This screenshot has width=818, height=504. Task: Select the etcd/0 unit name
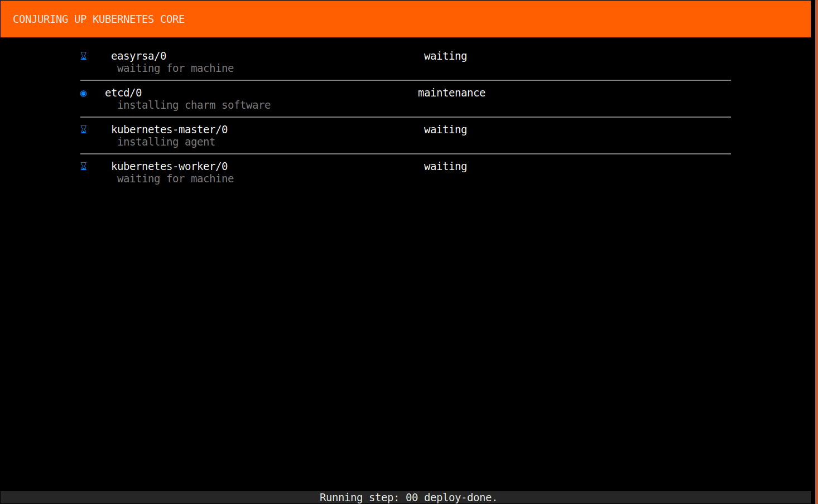(123, 93)
